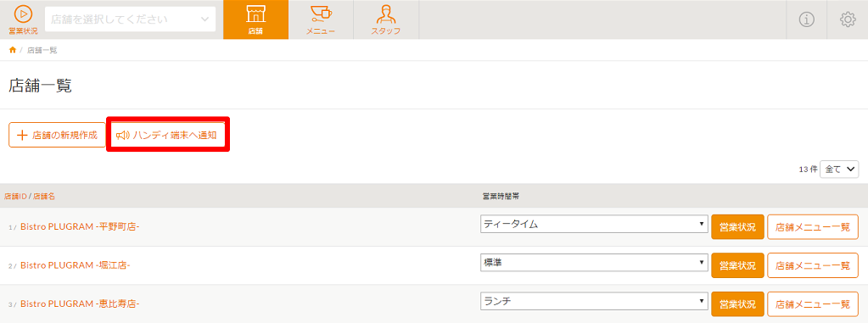Click the megaphone ハンディ端末へ通知 button
The height and width of the screenshot is (323, 868).
[167, 135]
